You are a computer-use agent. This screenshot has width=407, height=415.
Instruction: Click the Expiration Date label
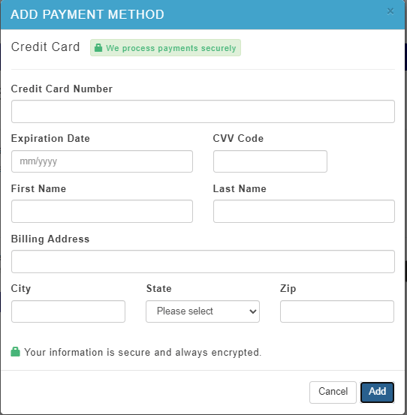50,138
